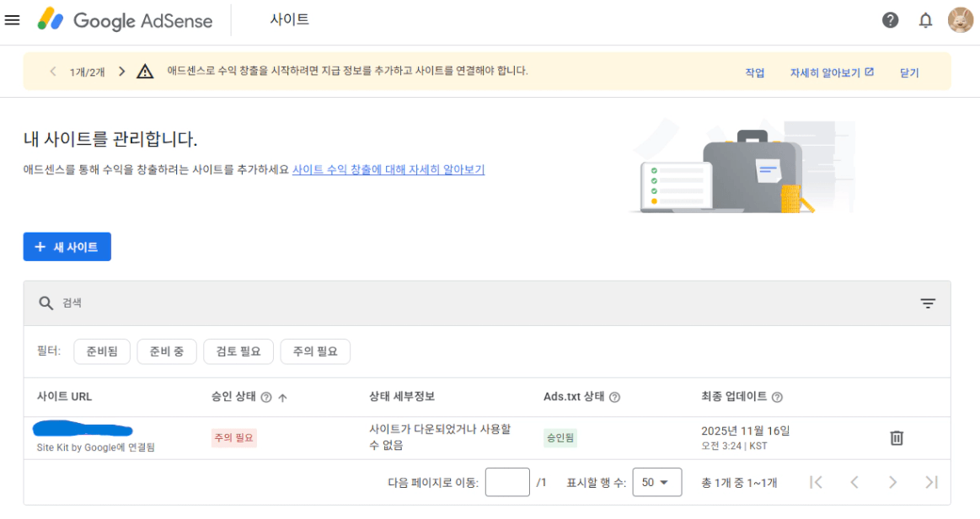This screenshot has width=980, height=519.
Task: Delete the site with trash icon
Action: pyautogui.click(x=897, y=438)
